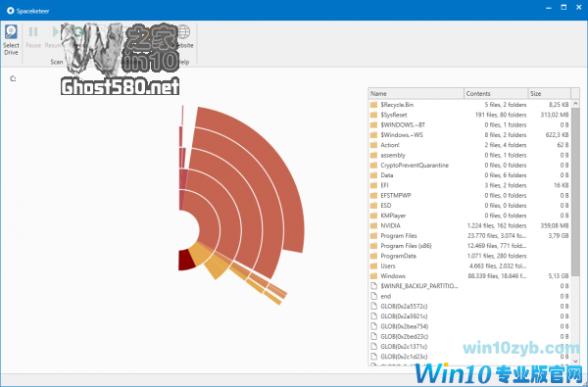Click the file list scrollbar up arrow
Image resolution: width=588 pixels, height=387 pixels.
[575, 104]
